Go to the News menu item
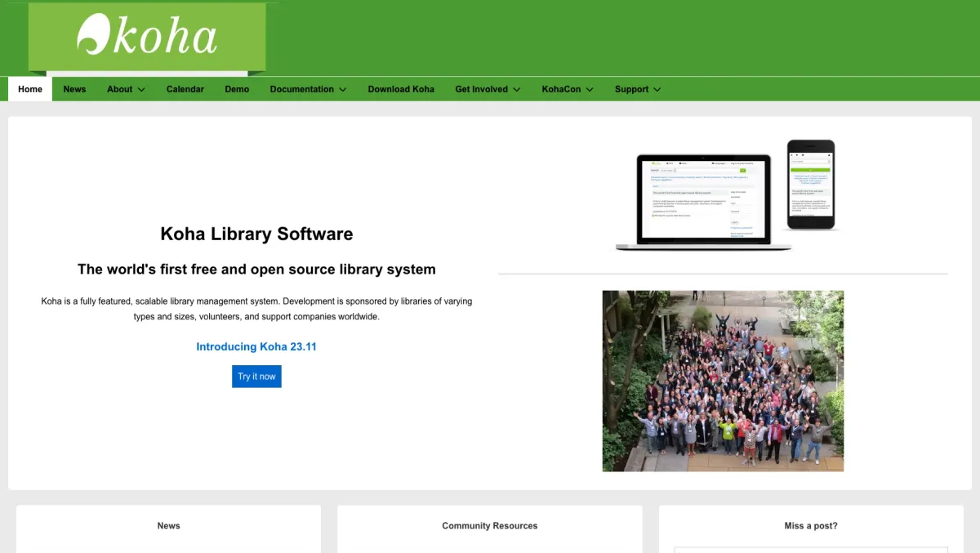Image resolution: width=980 pixels, height=553 pixels. coord(74,89)
